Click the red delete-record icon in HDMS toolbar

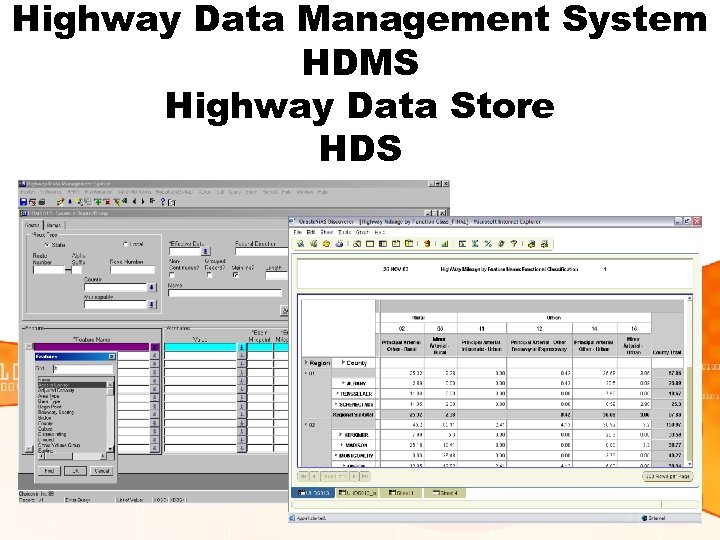[x=107, y=202]
